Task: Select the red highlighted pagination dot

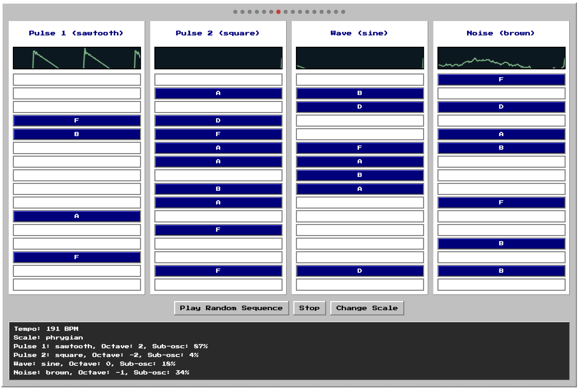Action: [x=278, y=11]
